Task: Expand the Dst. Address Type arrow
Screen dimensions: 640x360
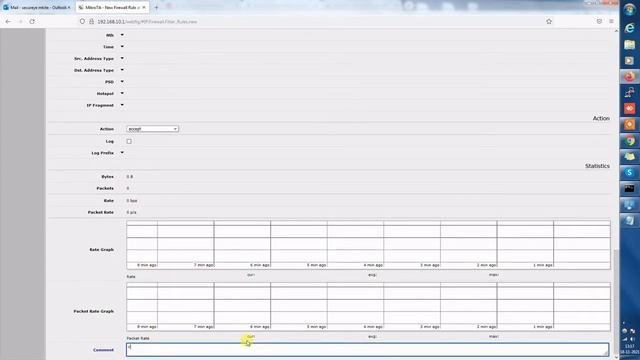Action: [122, 70]
